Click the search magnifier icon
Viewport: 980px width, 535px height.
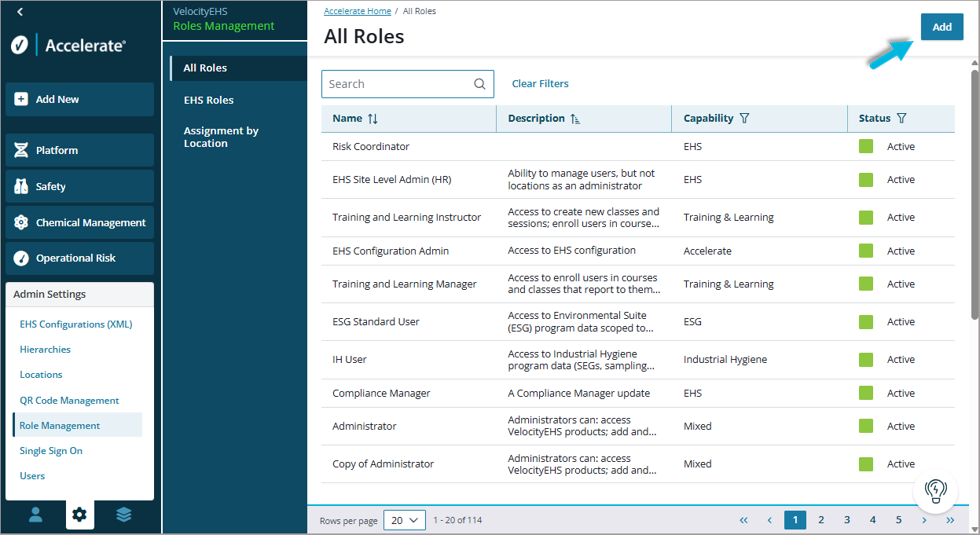[479, 84]
